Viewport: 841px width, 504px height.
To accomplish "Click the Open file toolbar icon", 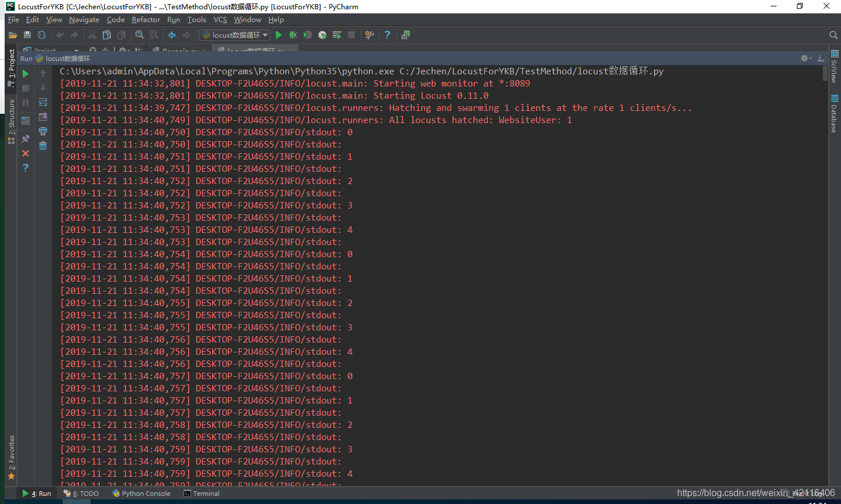I will (13, 35).
